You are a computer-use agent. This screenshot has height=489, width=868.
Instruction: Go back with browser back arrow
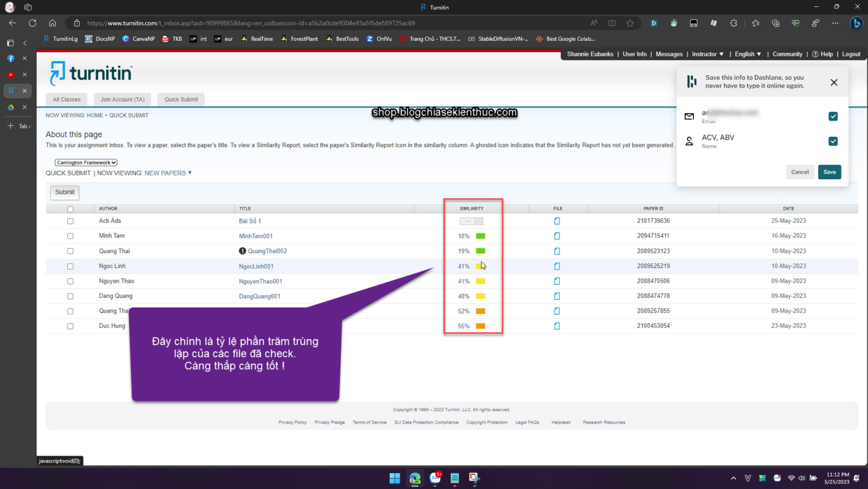[x=12, y=23]
